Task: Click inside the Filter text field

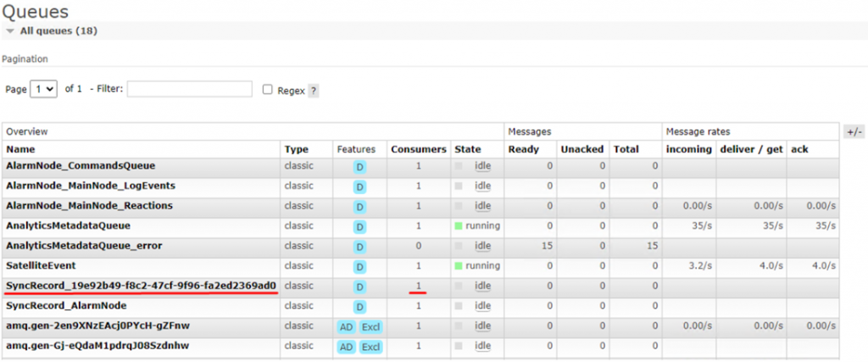Action: (189, 89)
